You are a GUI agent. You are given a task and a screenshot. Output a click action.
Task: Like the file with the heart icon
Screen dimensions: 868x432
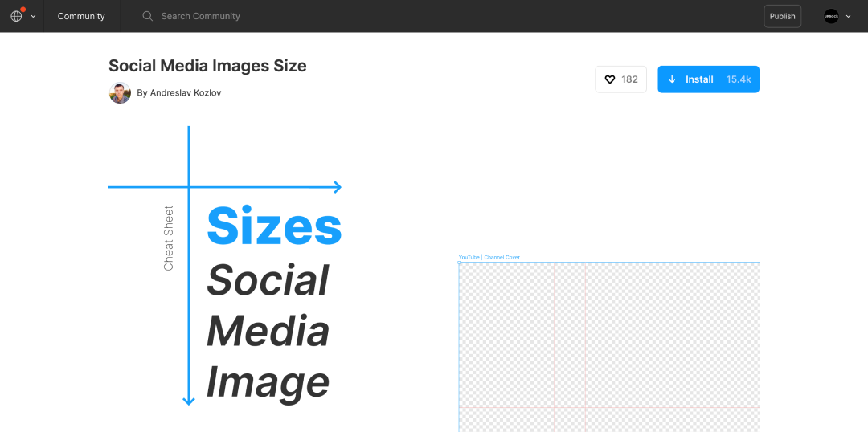point(609,79)
